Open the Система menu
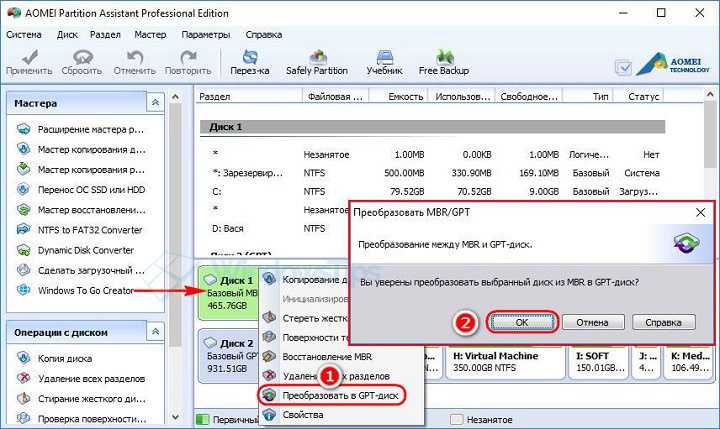Screen dimensions: 720x429 [x=24, y=34]
